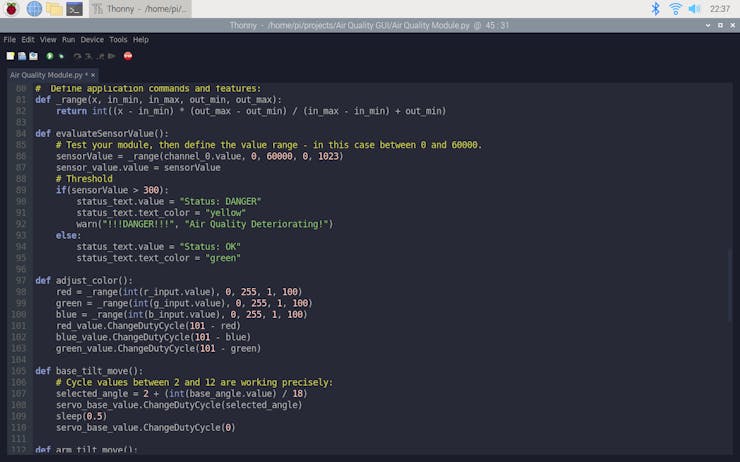Click 'def _range' function definition line
Viewport: 740px width, 462px height.
tap(158, 100)
